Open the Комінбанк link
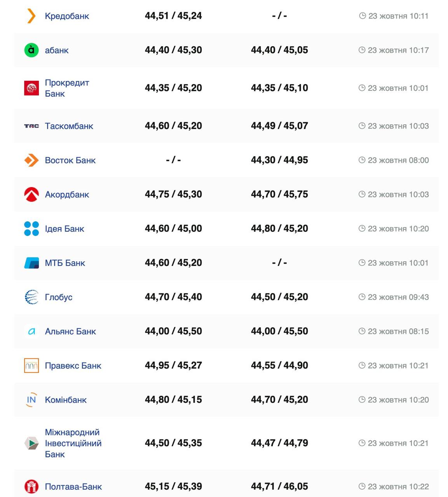 66,400
